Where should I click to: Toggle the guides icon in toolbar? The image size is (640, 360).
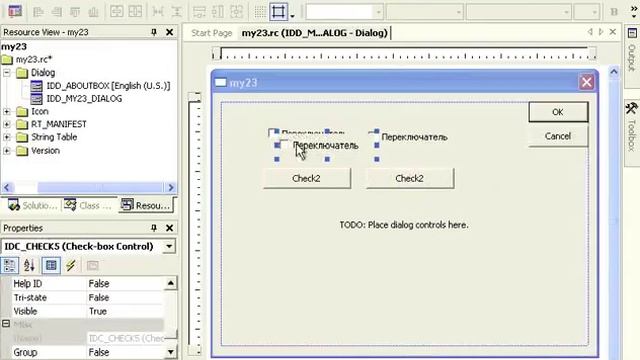pos(278,11)
